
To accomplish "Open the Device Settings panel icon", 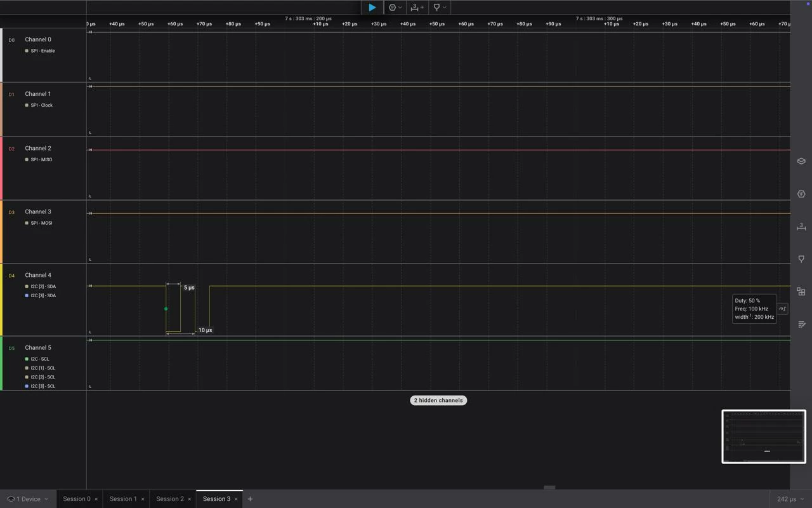I will click(x=801, y=161).
